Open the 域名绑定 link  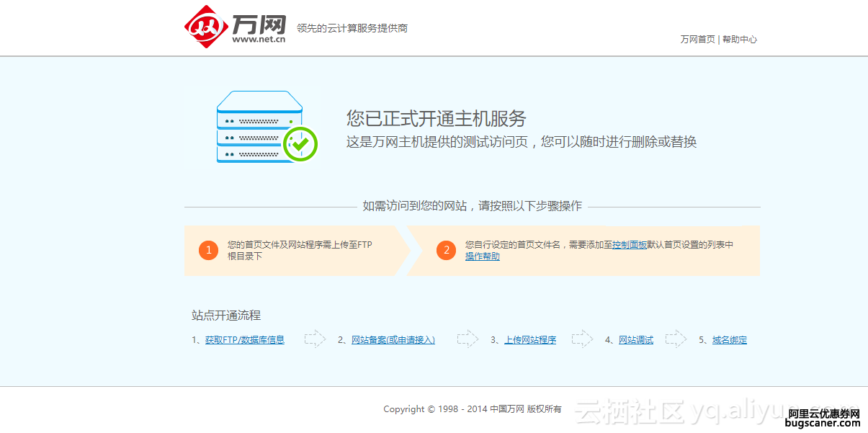point(730,340)
